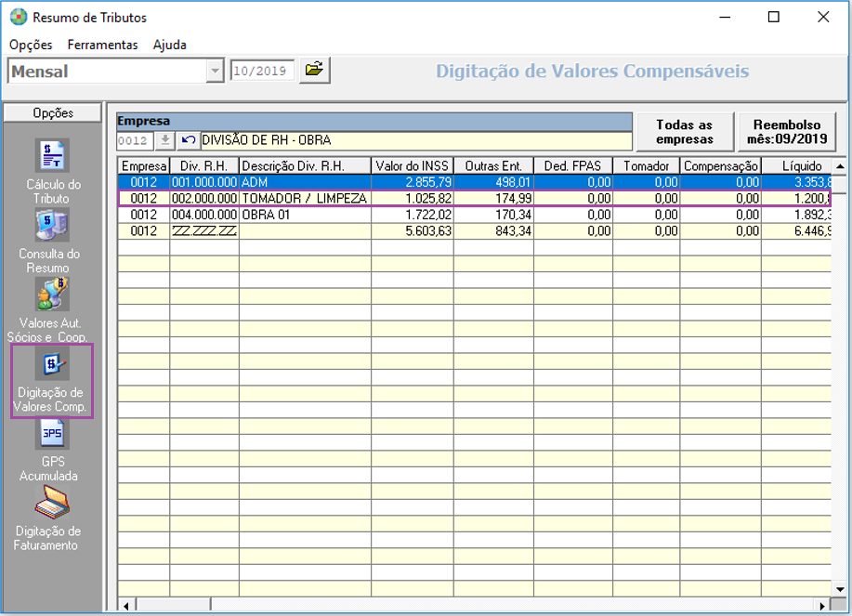Click the Resumo de Tributos title bar app icon
Viewport: 852px width, 616px height.
tap(19, 18)
